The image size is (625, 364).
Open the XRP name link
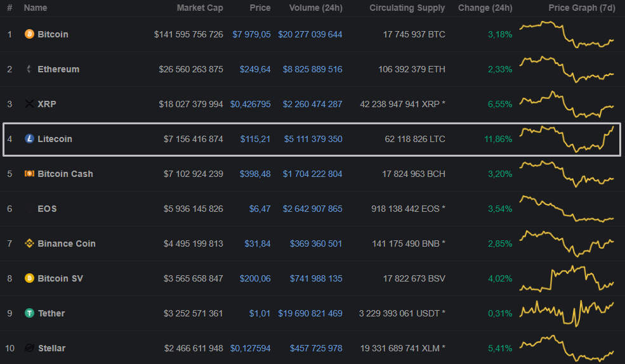(46, 104)
